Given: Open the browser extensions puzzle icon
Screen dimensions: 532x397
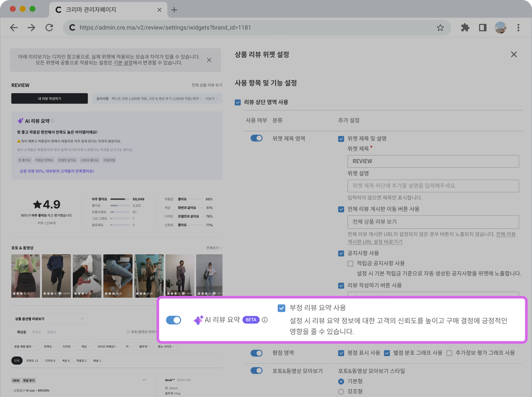Looking at the screenshot, I should tap(465, 27).
